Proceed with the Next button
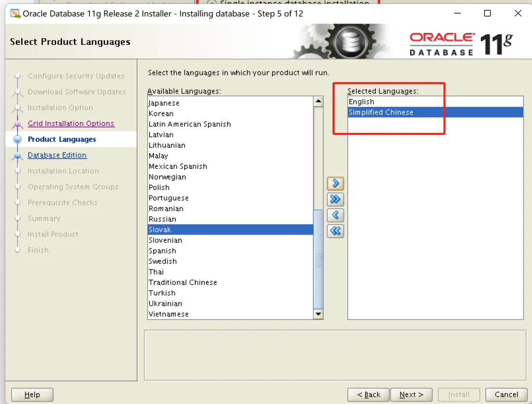The height and width of the screenshot is (404, 532). pyautogui.click(x=411, y=395)
